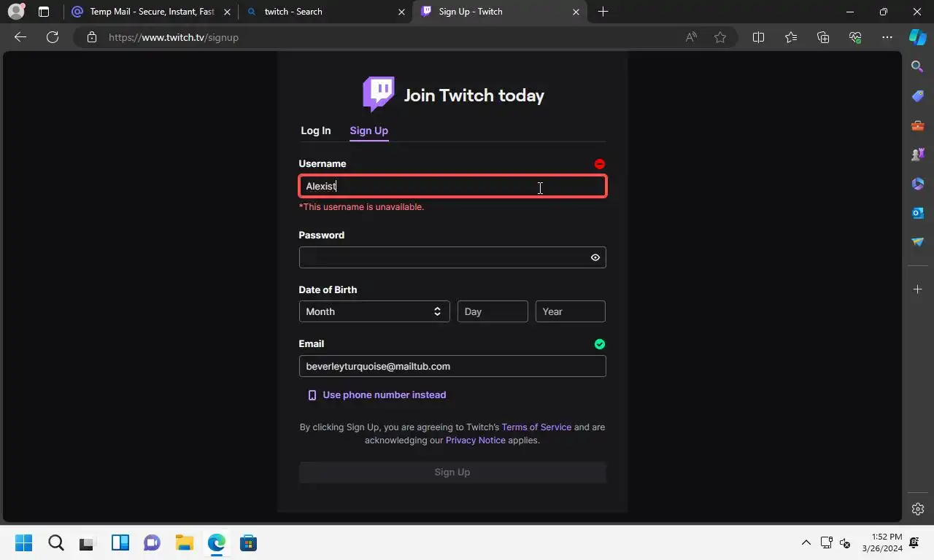Click the Username input field
This screenshot has width=934, height=560.
(452, 186)
